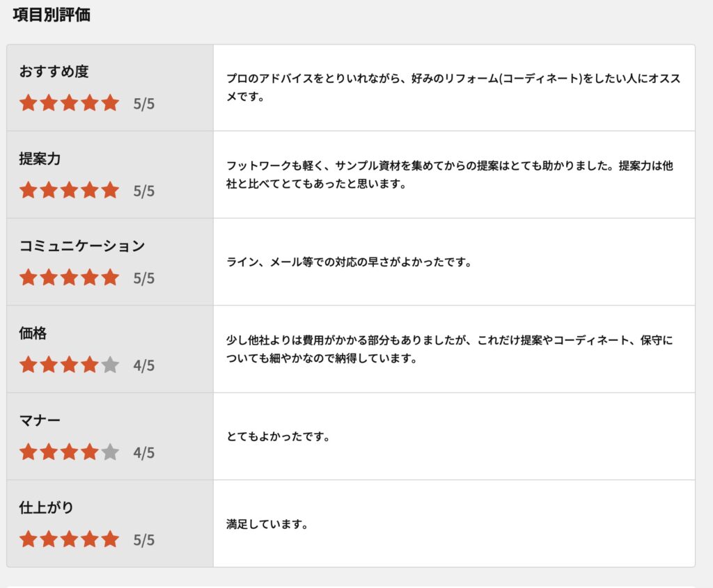Click the third star under コミュニケーション
This screenshot has width=713, height=588.
click(69, 278)
